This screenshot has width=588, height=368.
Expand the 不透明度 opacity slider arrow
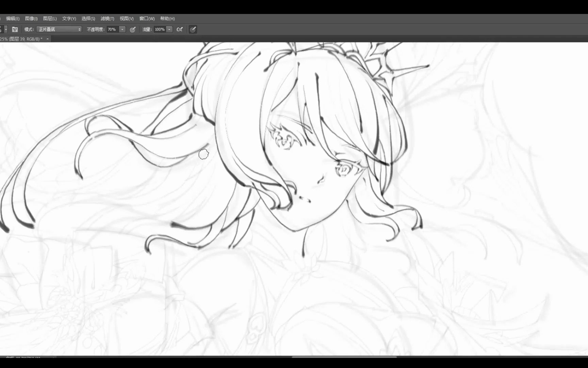[x=122, y=30]
